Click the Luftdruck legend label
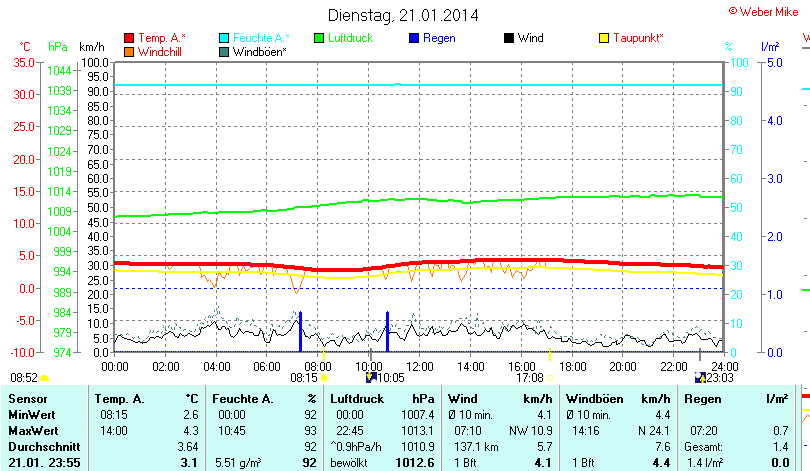The image size is (810, 471). tap(351, 38)
